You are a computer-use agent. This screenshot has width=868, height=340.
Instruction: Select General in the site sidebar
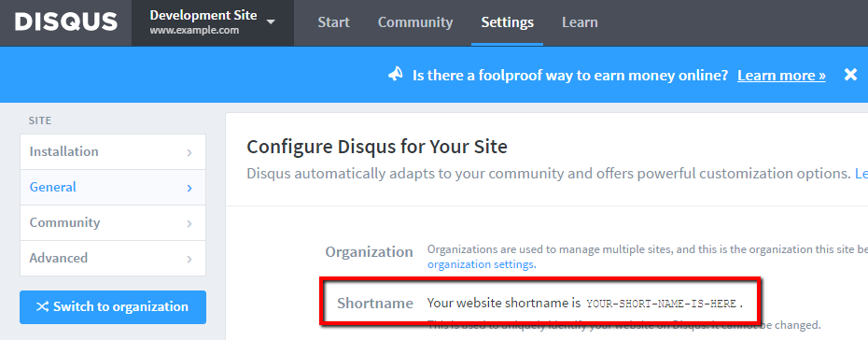[113, 187]
